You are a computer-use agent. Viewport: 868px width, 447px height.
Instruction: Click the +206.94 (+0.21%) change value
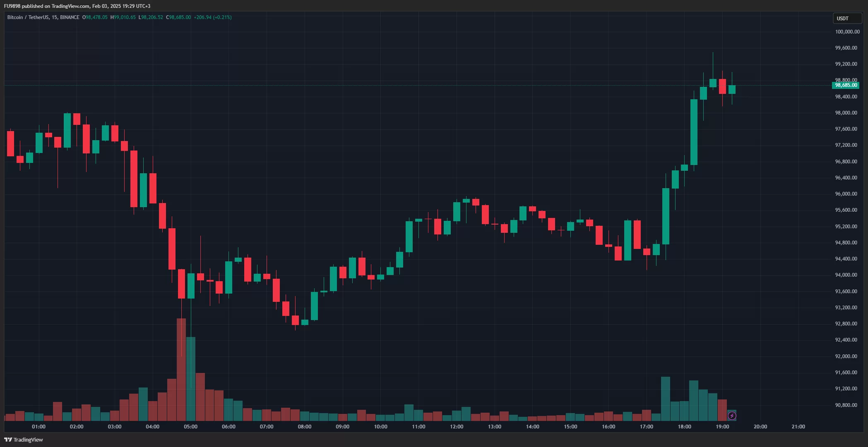click(212, 17)
